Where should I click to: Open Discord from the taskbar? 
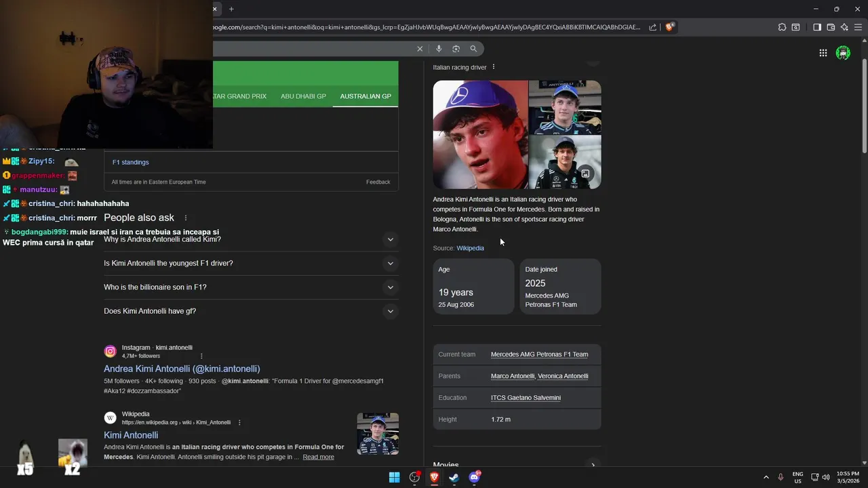[474, 477]
